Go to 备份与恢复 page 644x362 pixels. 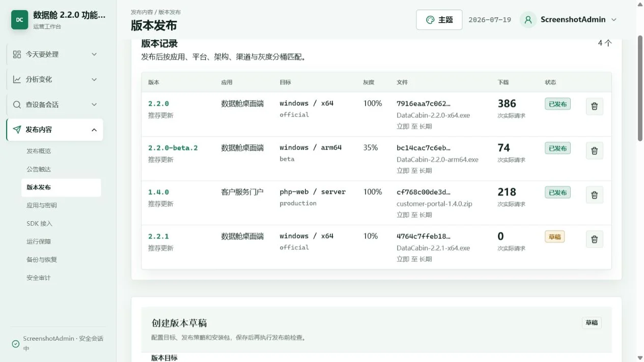click(x=61, y=259)
